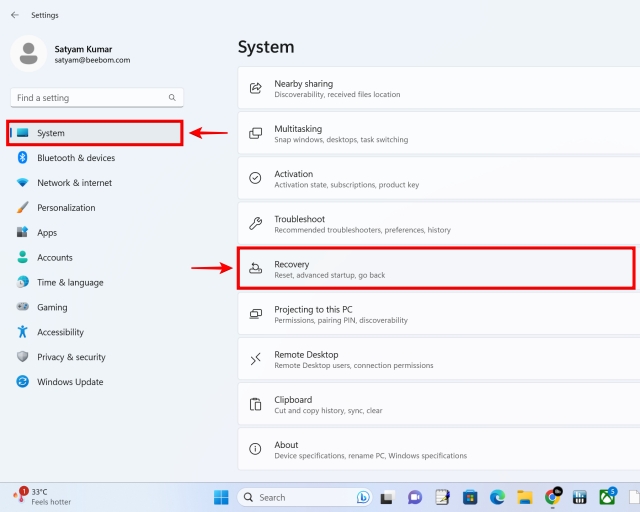Open Microsoft Store from taskbar
The height and width of the screenshot is (512, 640).
point(470,497)
